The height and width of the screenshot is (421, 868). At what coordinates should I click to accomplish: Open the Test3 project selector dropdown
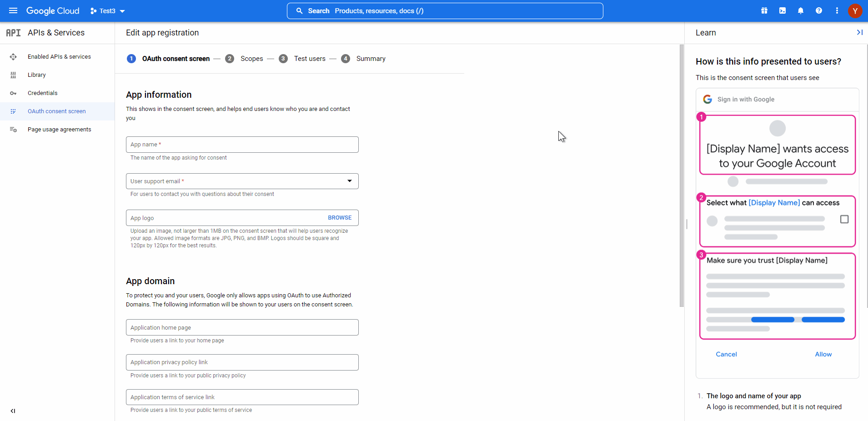coord(107,11)
